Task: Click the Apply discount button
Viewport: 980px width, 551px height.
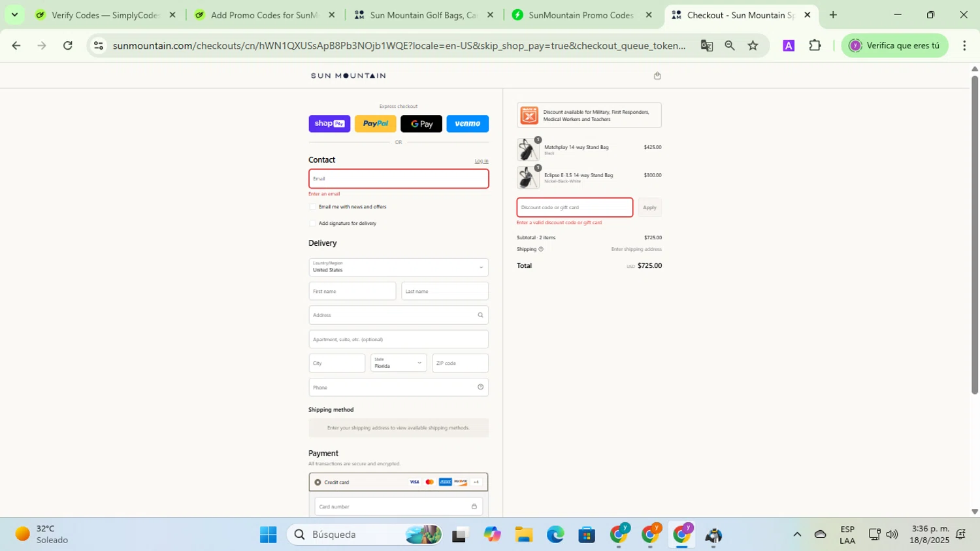Action: 649,207
